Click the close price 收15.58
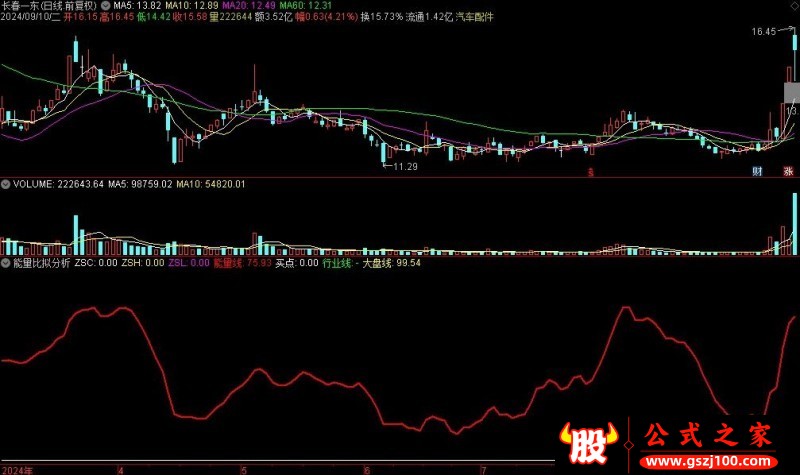Image resolution: width=800 pixels, height=475 pixels. point(190,17)
